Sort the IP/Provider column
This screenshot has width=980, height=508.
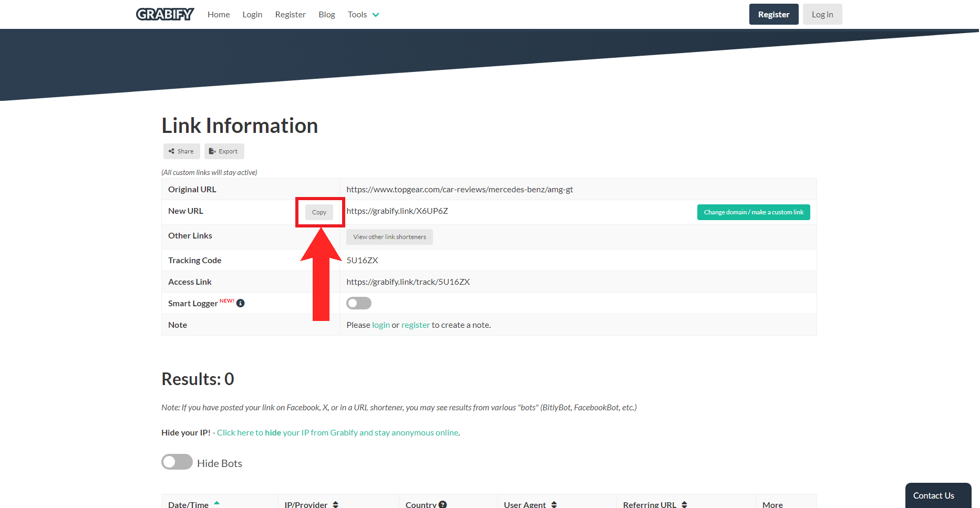click(x=335, y=504)
